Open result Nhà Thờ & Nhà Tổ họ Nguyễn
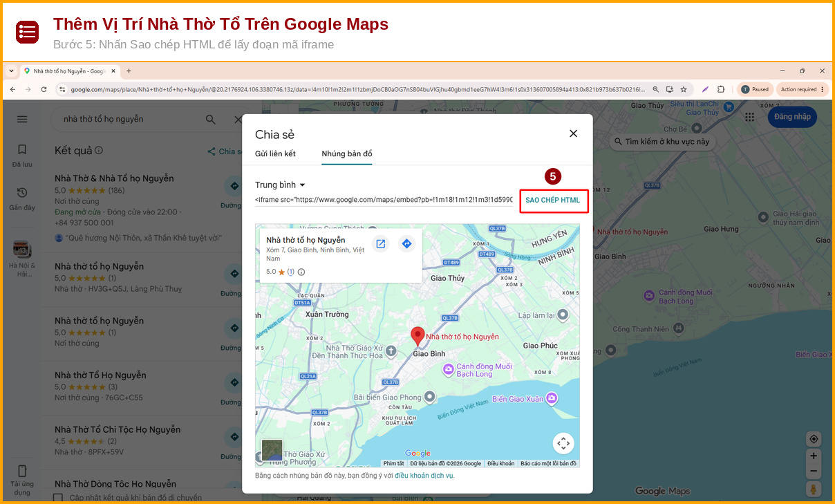 tap(114, 178)
